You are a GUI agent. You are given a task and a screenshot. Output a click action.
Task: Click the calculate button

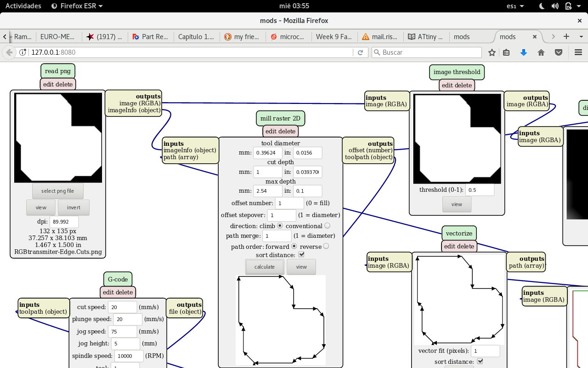[x=265, y=267]
